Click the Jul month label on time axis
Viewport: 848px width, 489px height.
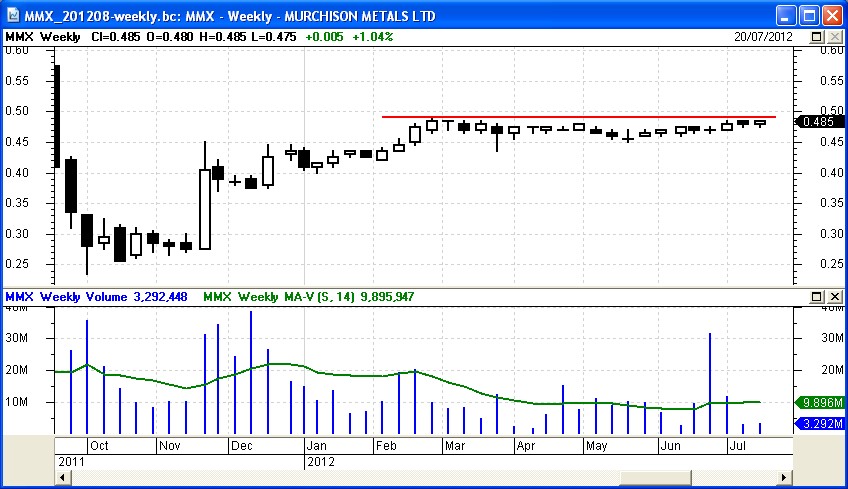pos(738,446)
